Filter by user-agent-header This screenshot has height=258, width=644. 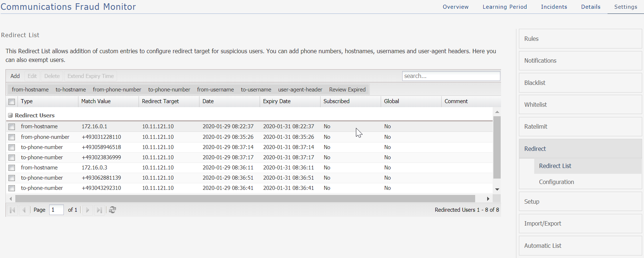(300, 90)
